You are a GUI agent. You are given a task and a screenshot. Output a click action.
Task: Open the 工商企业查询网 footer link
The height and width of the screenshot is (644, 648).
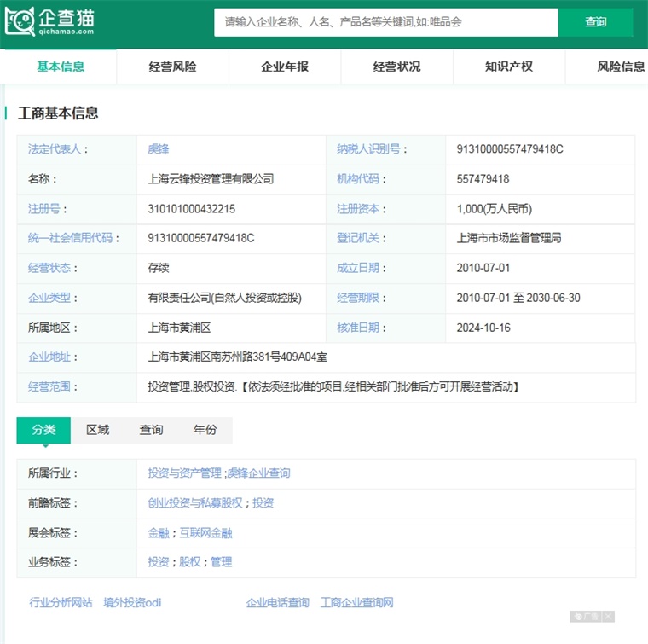(x=356, y=603)
